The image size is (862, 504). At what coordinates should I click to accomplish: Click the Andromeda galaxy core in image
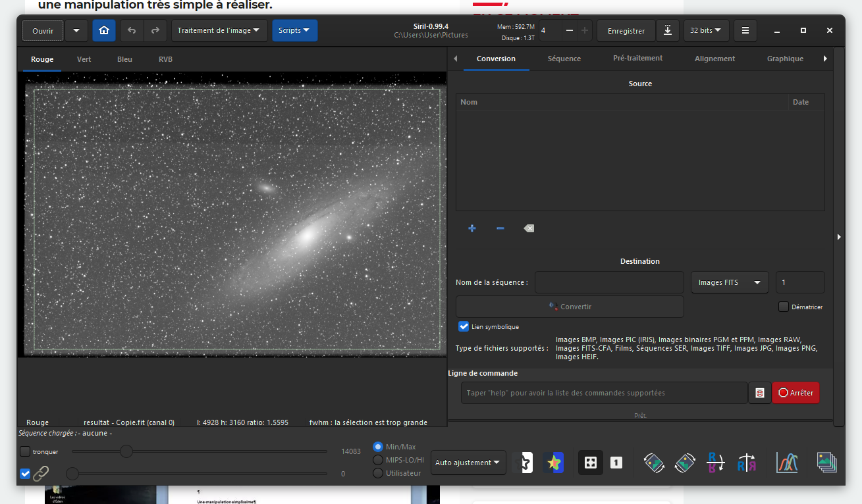click(307, 236)
